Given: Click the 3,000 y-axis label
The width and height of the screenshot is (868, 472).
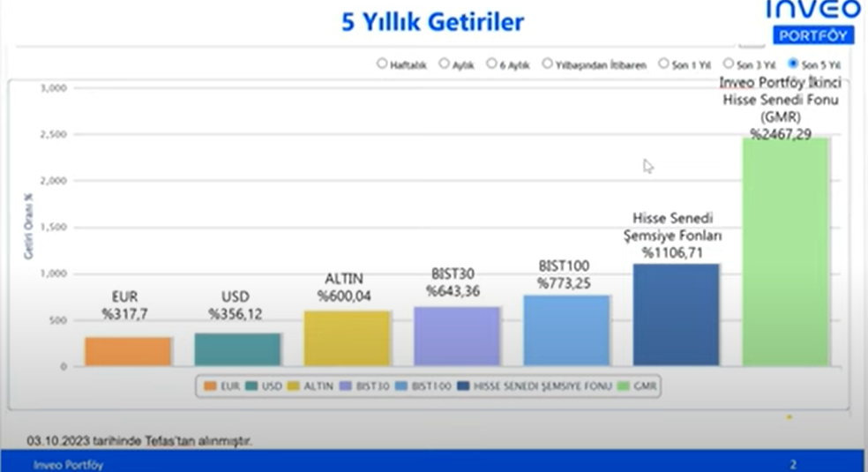Looking at the screenshot, I should click(x=54, y=88).
